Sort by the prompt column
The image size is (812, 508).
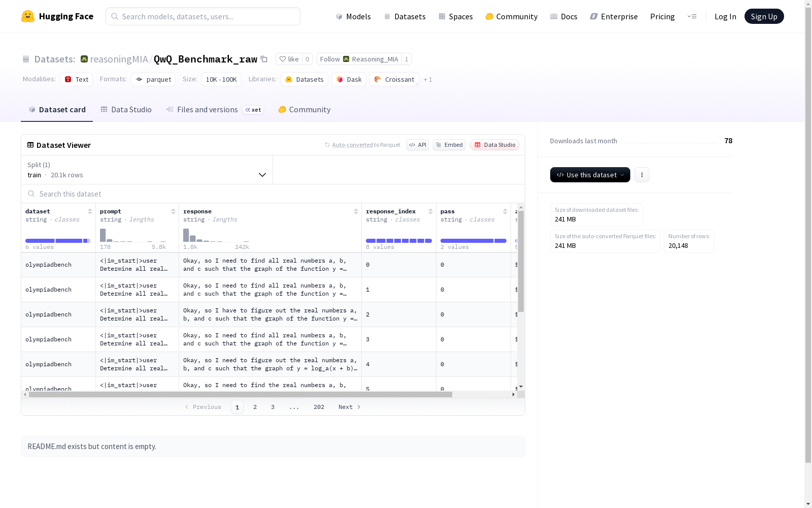tap(173, 211)
